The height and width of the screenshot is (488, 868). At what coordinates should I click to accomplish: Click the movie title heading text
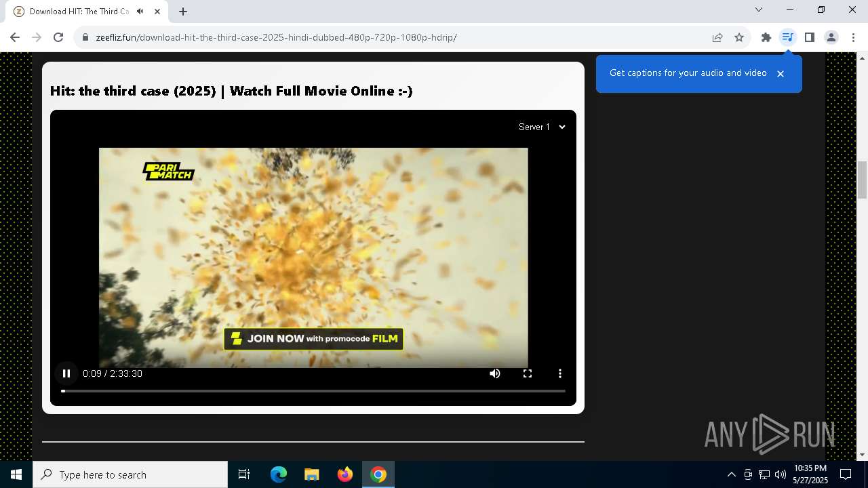231,91
